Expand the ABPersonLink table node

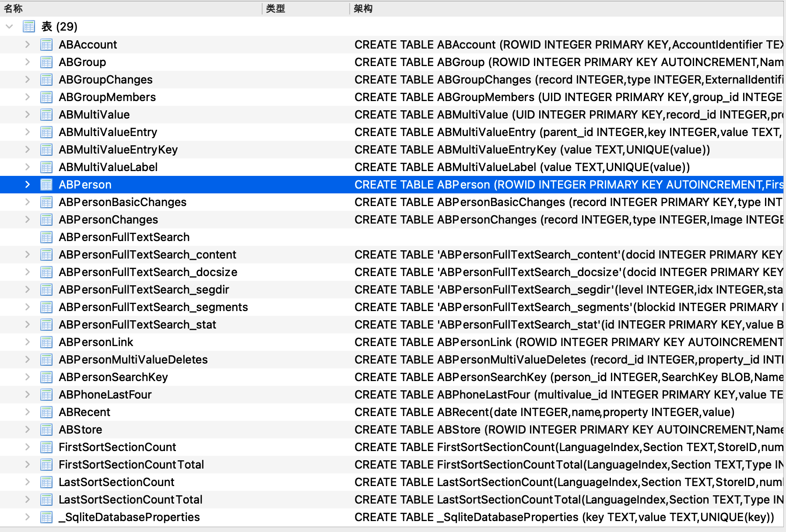(x=27, y=342)
